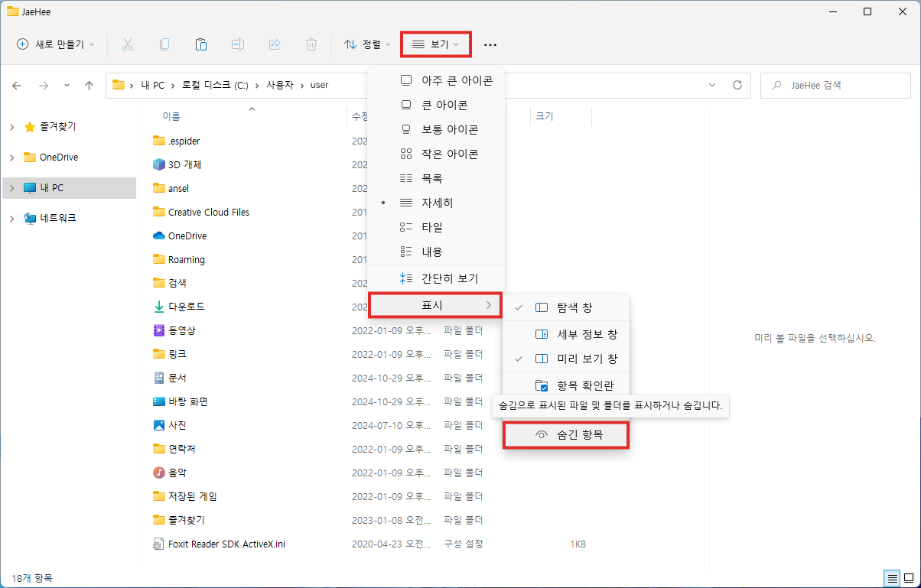The width and height of the screenshot is (921, 588).
Task: Click the 문서 documents folder icon
Action: point(159,378)
